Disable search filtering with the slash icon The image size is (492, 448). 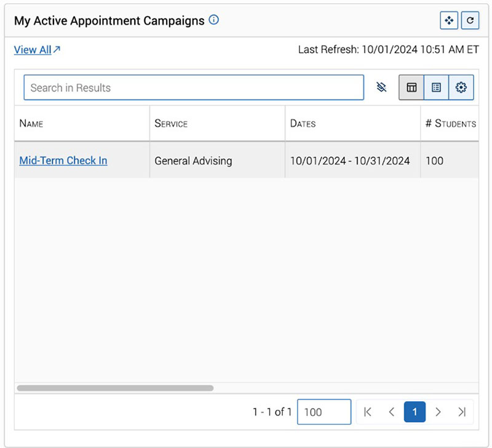click(x=381, y=87)
